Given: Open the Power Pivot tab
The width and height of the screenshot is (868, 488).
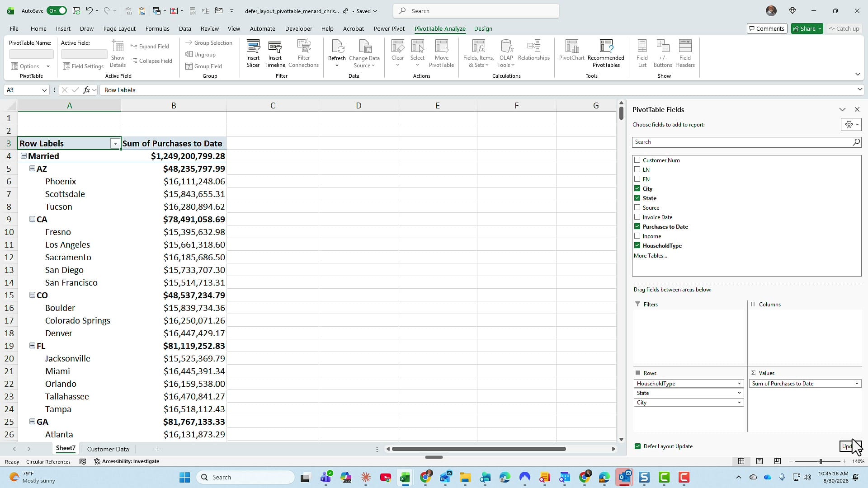Looking at the screenshot, I should (x=389, y=28).
